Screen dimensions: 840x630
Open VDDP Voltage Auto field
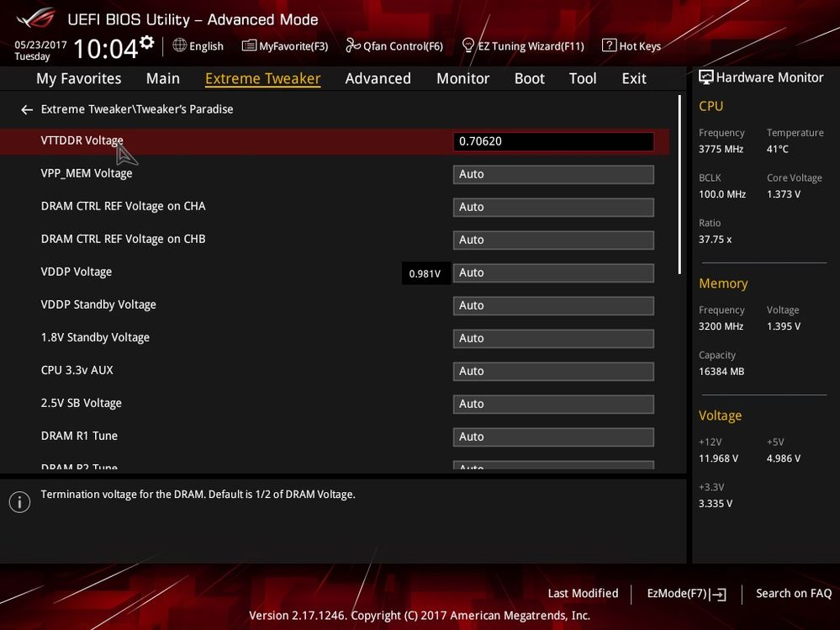click(x=553, y=273)
